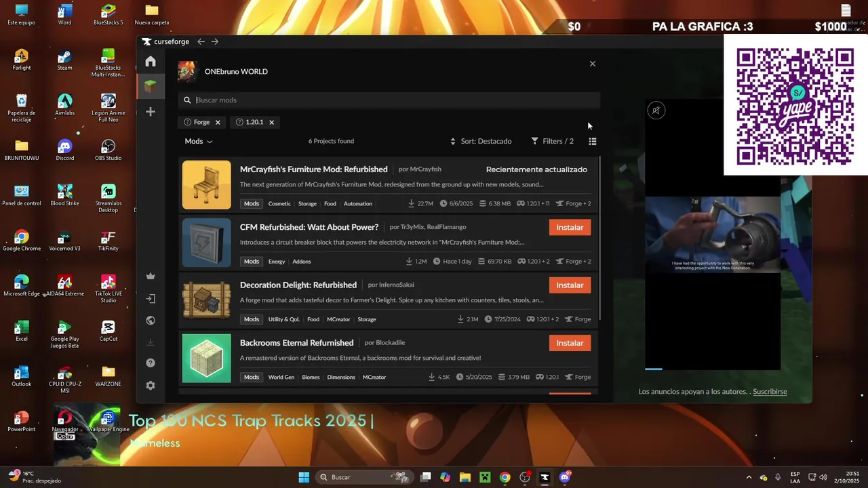Open Windows Start button on taskbar

point(304,477)
